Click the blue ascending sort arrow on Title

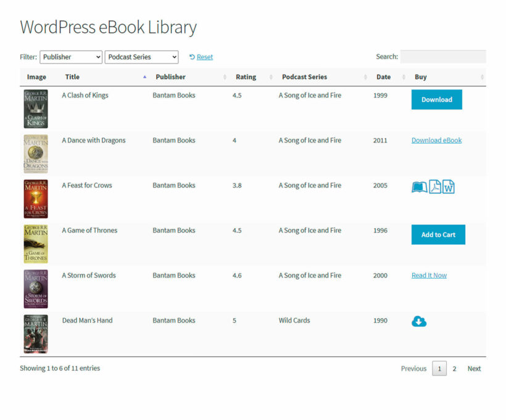[x=144, y=77]
